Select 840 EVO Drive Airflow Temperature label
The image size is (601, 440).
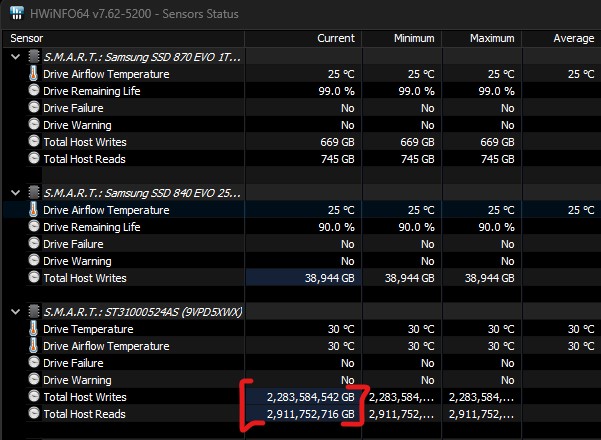106,210
